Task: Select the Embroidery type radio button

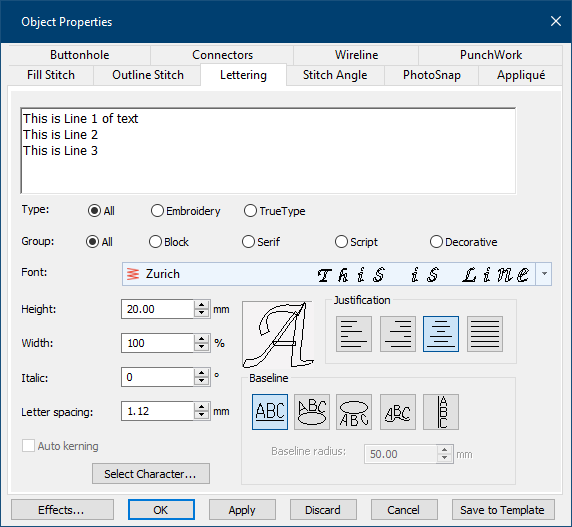Action: (x=157, y=211)
